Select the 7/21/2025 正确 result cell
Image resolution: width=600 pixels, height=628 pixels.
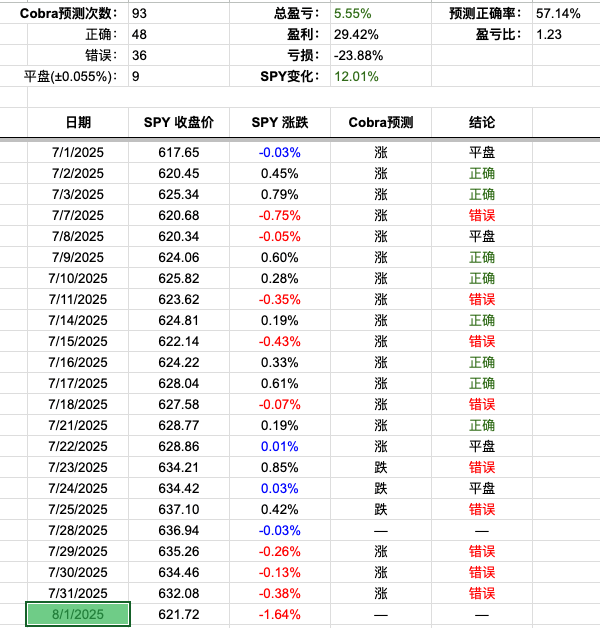tap(482, 425)
